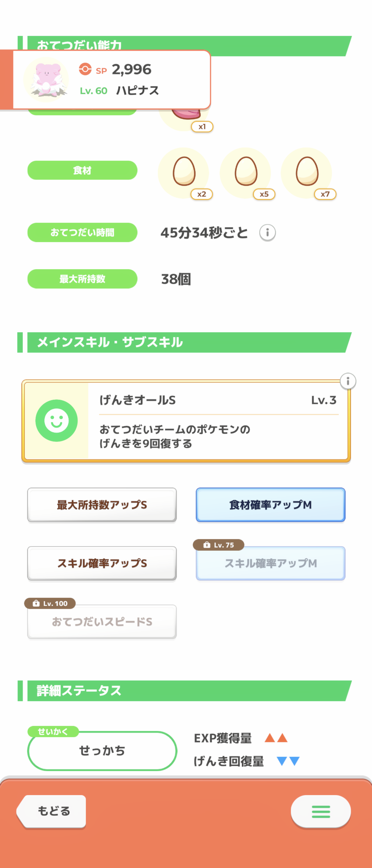Tap the 食材 label pill

(x=82, y=170)
